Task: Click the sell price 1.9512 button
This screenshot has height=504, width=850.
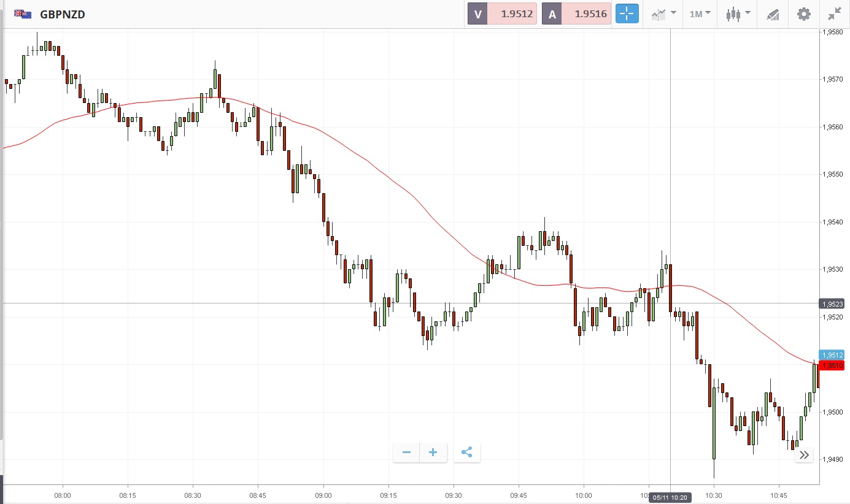Action: tap(503, 13)
